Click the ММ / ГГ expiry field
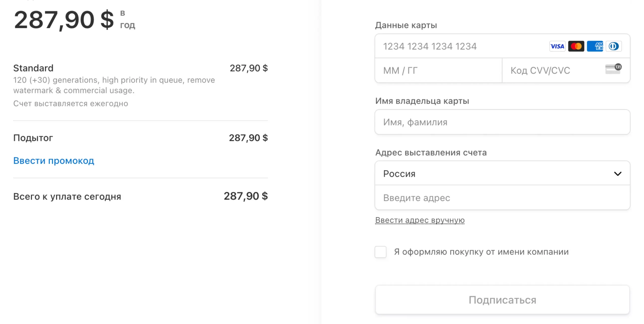Viewport: 644px width, 324px height. tap(438, 71)
